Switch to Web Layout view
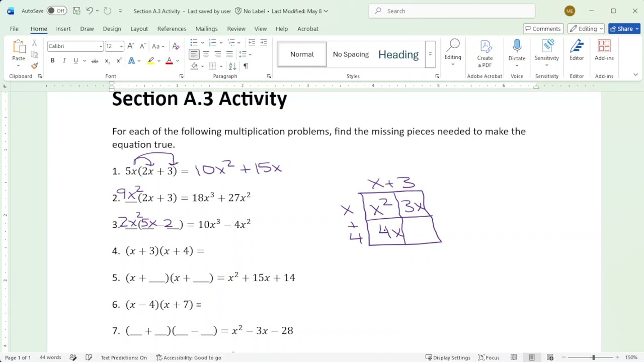Viewport: 644px width, 362px height. [x=550, y=357]
